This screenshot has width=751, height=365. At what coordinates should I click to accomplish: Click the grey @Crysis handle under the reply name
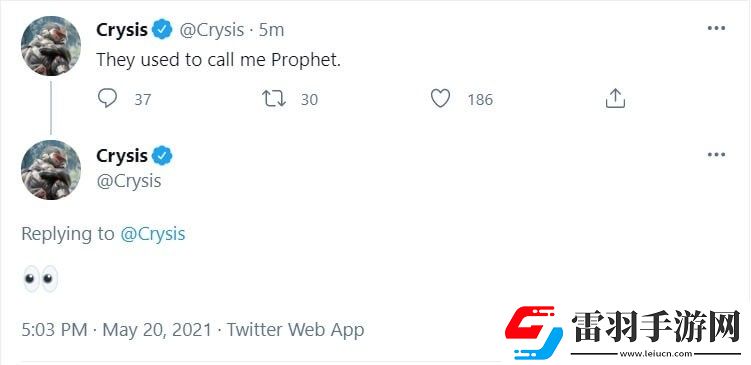pos(129,181)
